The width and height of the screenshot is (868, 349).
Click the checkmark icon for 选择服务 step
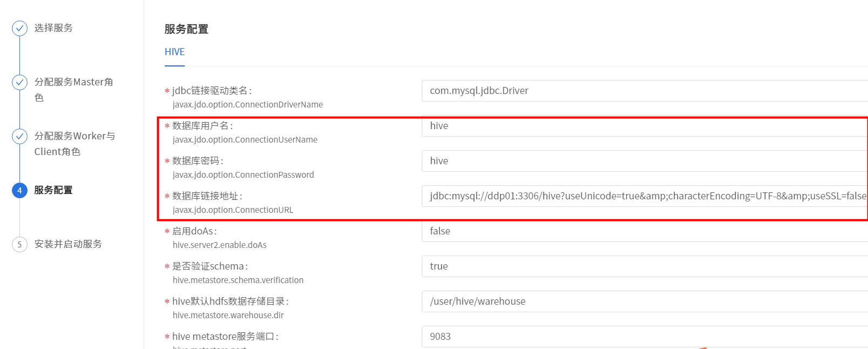coord(20,28)
